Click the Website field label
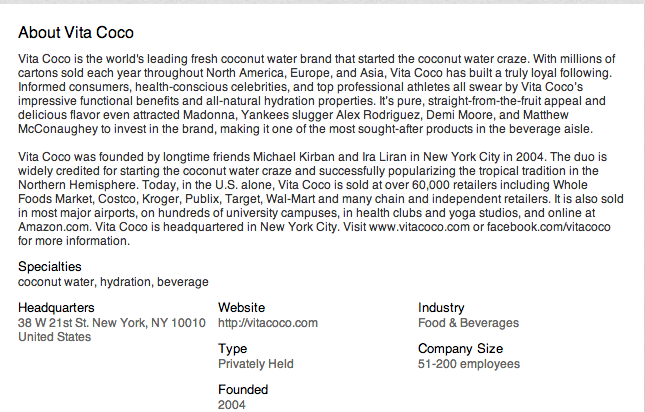The image size is (645, 412). tap(241, 308)
